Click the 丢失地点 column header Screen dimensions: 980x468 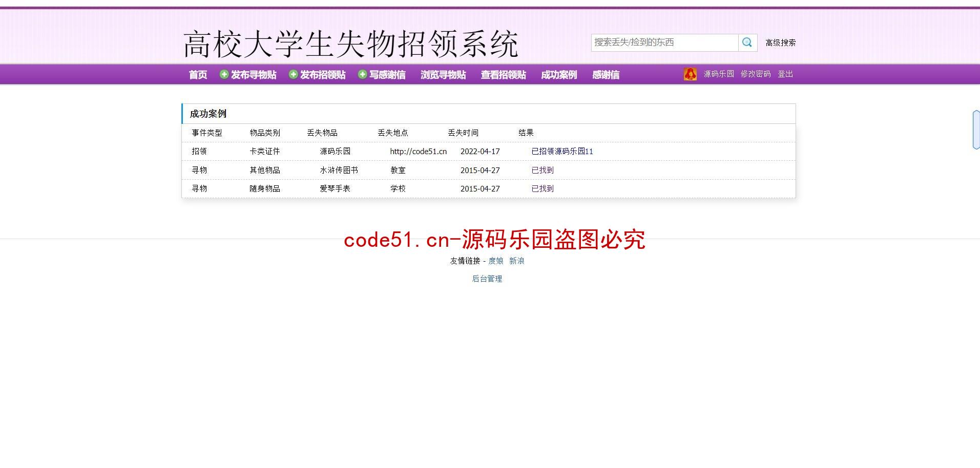tap(393, 133)
